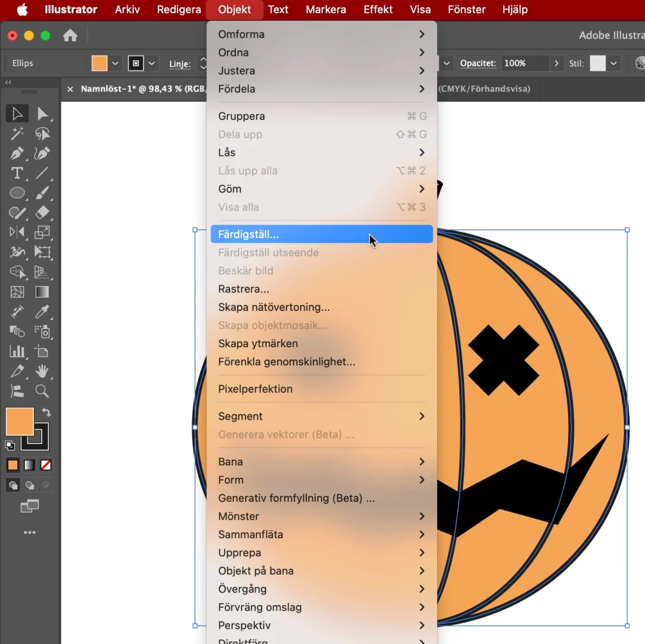Expand the Opacitet value arrow
Screen dimensions: 645x644
tap(556, 63)
